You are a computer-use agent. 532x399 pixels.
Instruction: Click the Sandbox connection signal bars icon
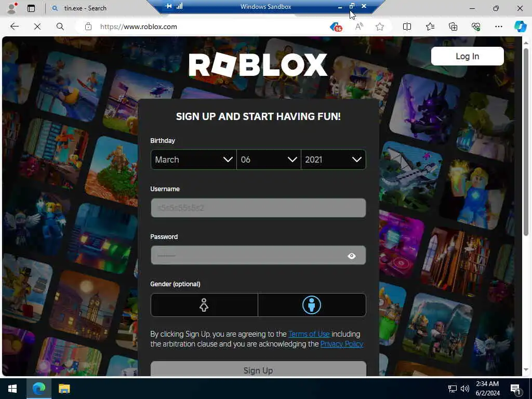point(179,6)
